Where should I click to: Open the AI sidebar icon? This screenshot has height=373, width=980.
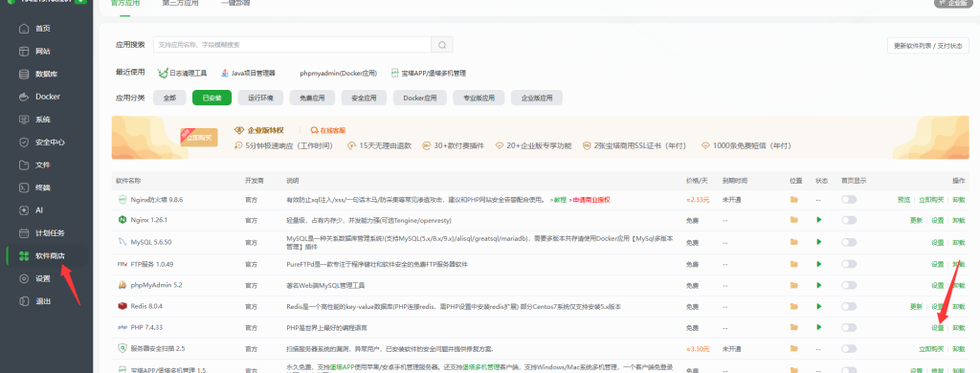click(24, 210)
